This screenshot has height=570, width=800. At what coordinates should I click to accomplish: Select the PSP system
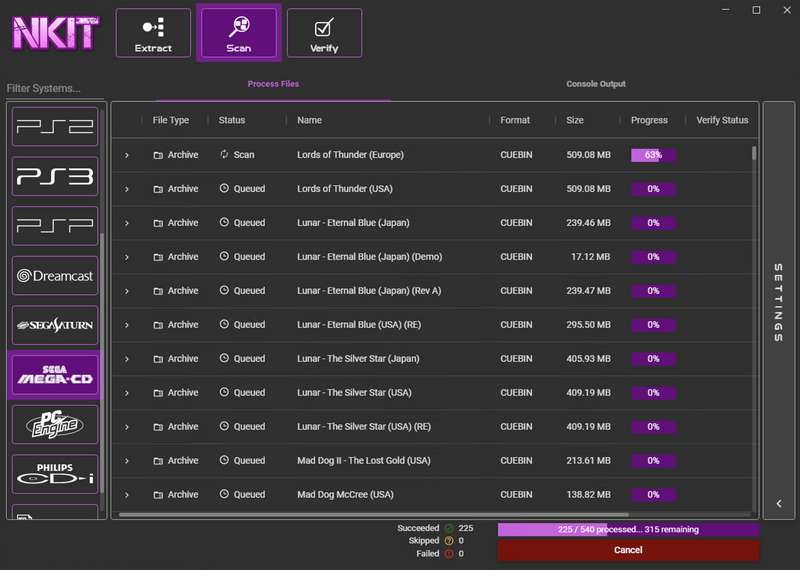pos(55,226)
